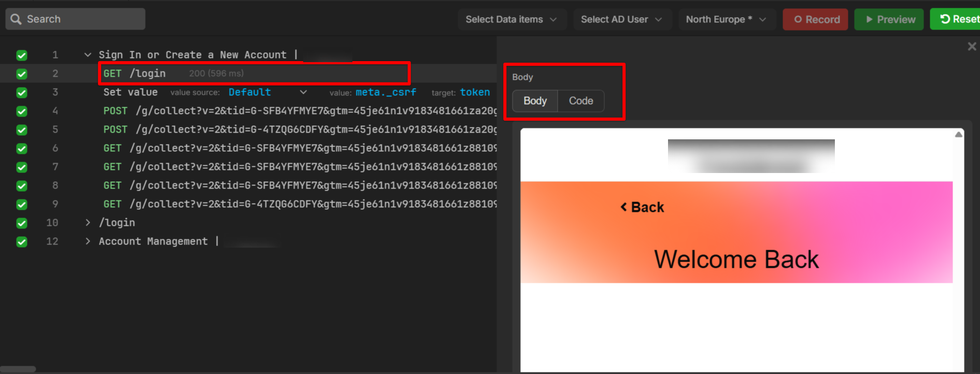Switch to the Code tab
This screenshot has height=374, width=980.
(580, 101)
